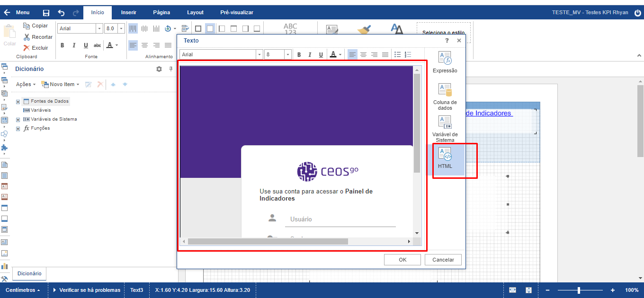The width and height of the screenshot is (644, 298).
Task: Click the zoom slider handle in status bar
Action: point(579,290)
